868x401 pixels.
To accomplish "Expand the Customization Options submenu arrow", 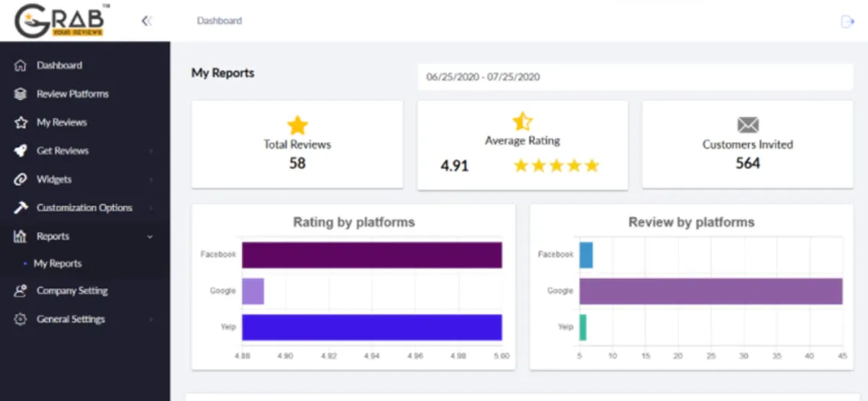I will (150, 208).
